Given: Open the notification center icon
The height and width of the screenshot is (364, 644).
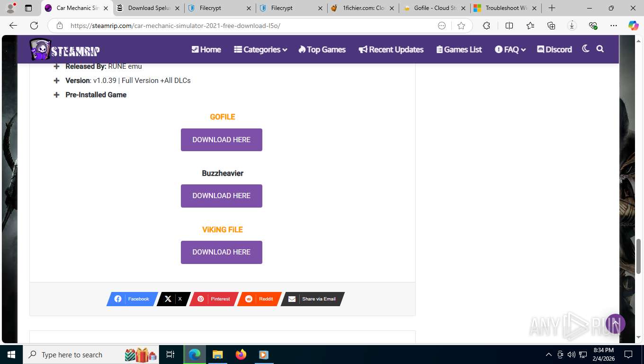Looking at the screenshot, I should pos(628,355).
